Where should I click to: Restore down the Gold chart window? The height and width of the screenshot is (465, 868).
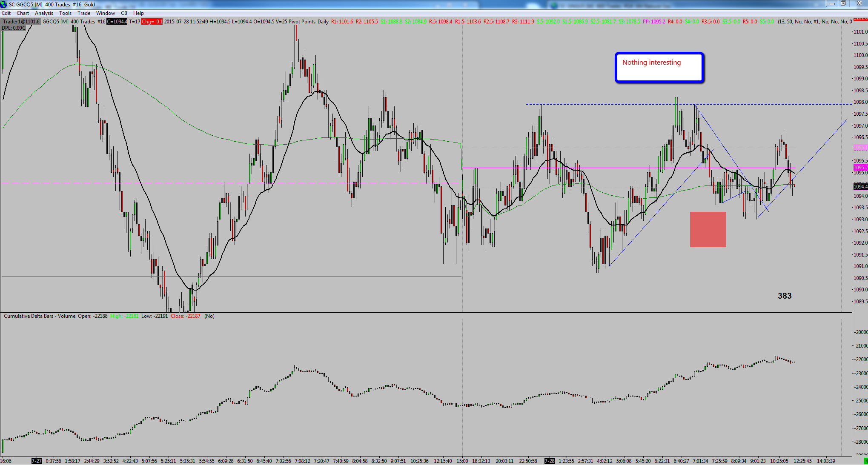coord(843,4)
